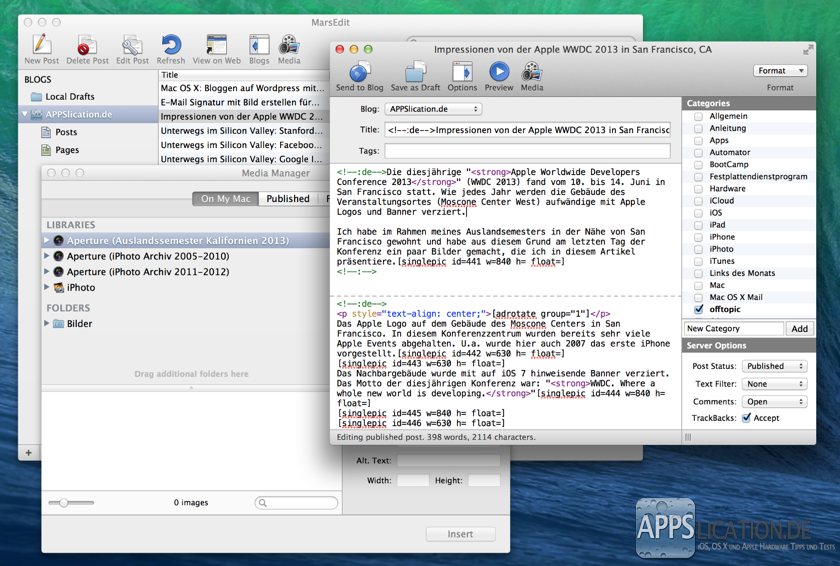Adjust thumbnail size slider in Media Manager
840x566 pixels.
point(64,503)
